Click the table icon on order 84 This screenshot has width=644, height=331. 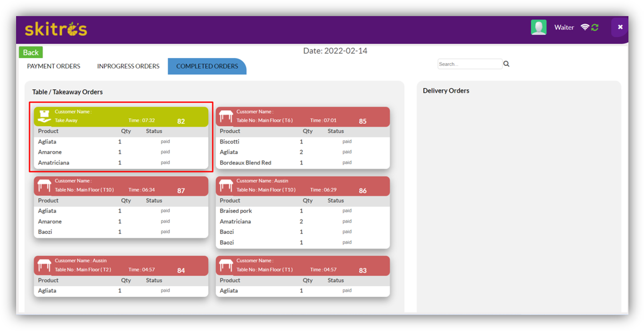click(x=45, y=265)
